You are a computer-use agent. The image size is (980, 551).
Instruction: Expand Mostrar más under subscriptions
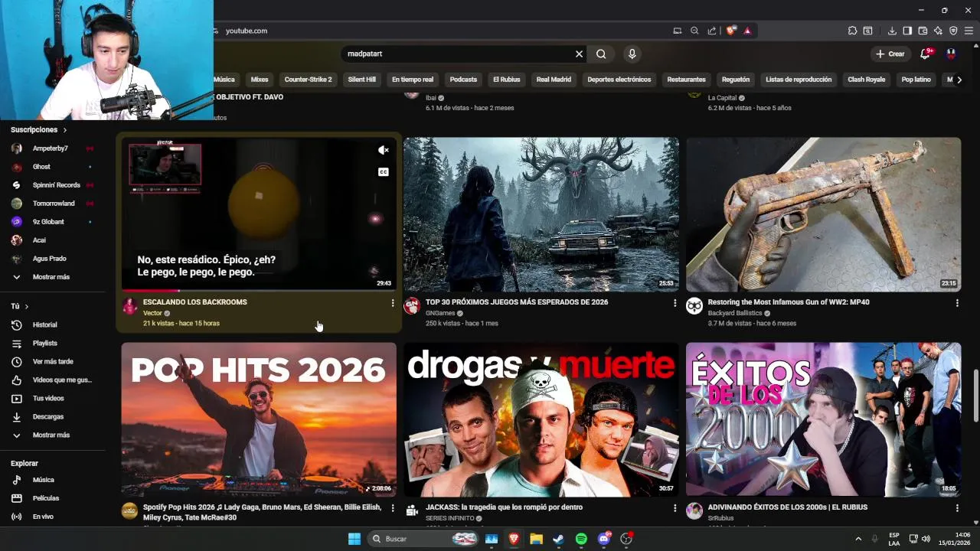52,277
